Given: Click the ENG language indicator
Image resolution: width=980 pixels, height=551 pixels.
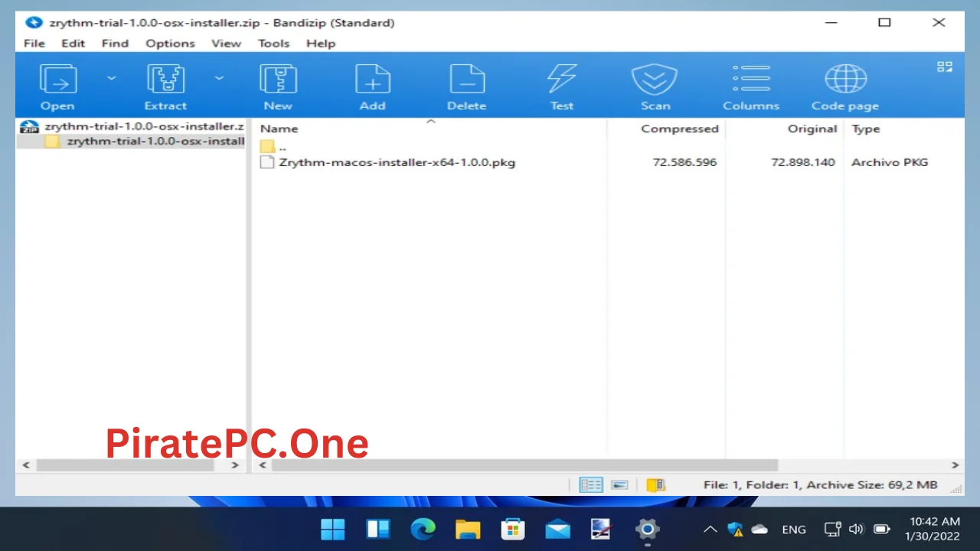Looking at the screenshot, I should (x=794, y=529).
